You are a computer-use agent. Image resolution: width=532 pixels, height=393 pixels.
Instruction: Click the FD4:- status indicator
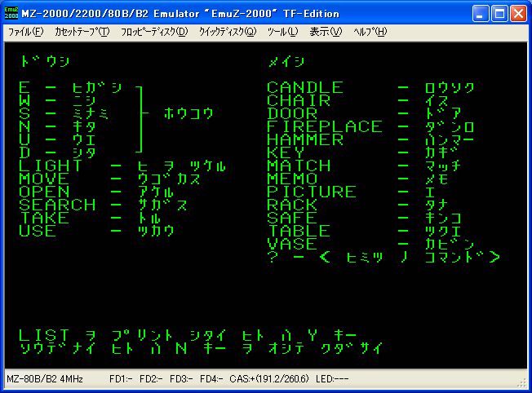211,379
